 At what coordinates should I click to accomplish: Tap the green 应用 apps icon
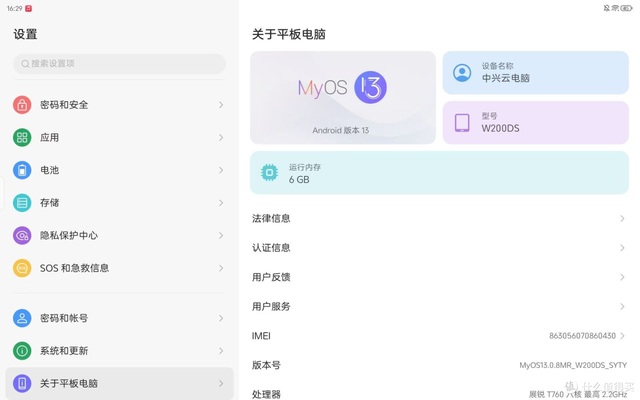(x=22, y=138)
